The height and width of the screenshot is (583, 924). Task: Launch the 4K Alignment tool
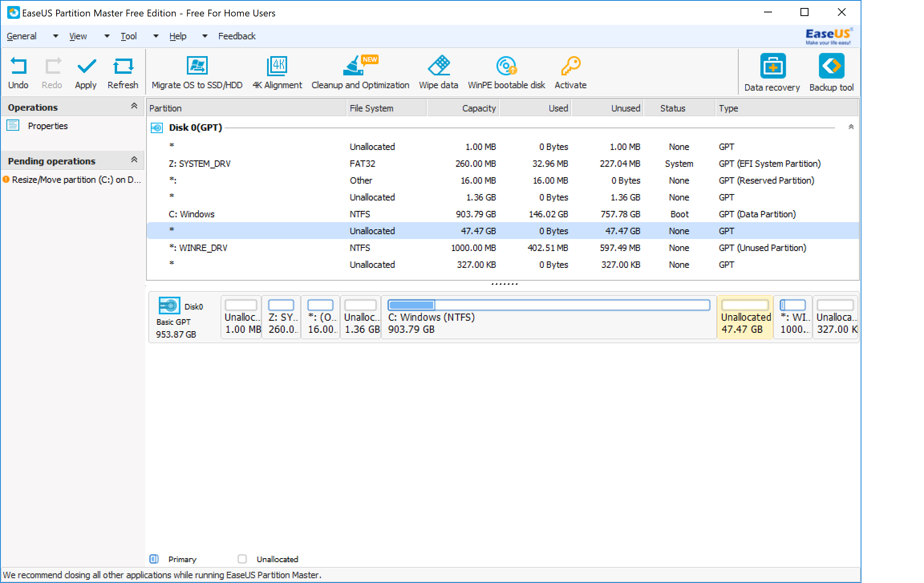coord(277,67)
